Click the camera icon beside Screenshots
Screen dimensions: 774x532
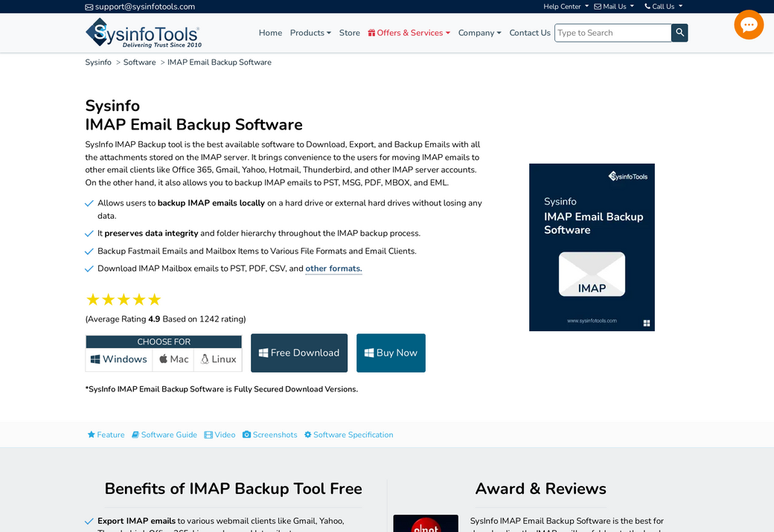[x=246, y=435]
